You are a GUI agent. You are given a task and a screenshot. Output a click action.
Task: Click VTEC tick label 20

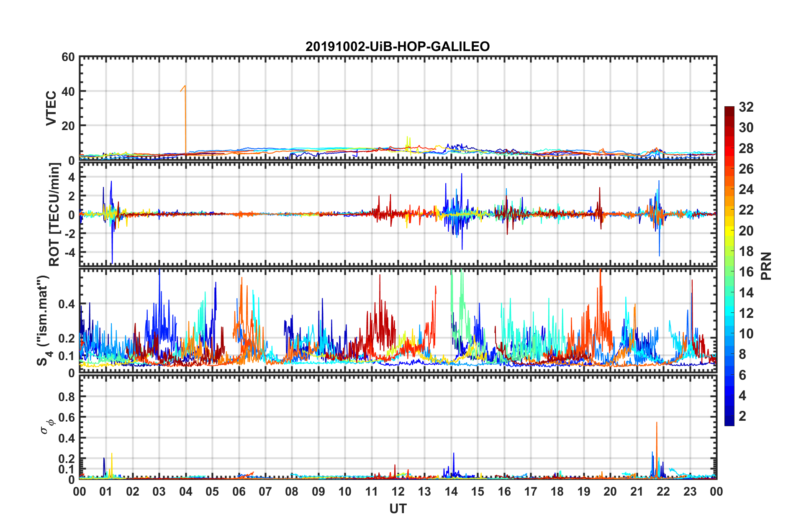tap(68, 125)
